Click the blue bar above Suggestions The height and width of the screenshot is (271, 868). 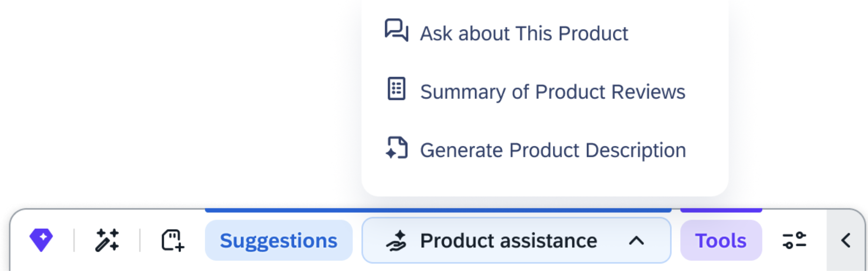pos(438,210)
